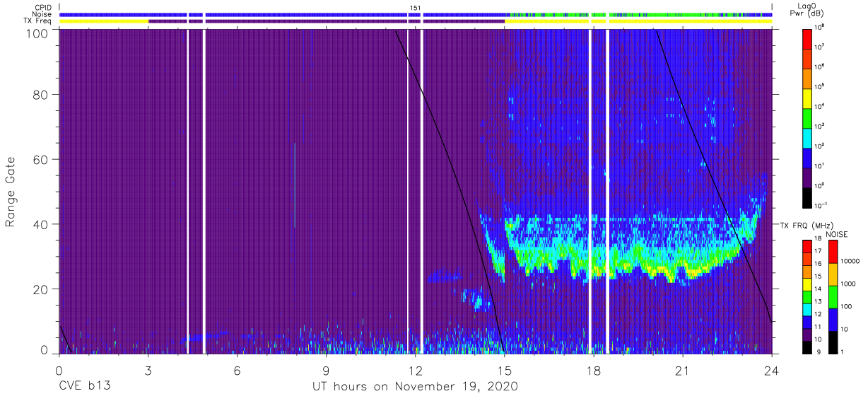Click the x-axis tick label '12'
The height and width of the screenshot is (401, 868).
click(415, 371)
